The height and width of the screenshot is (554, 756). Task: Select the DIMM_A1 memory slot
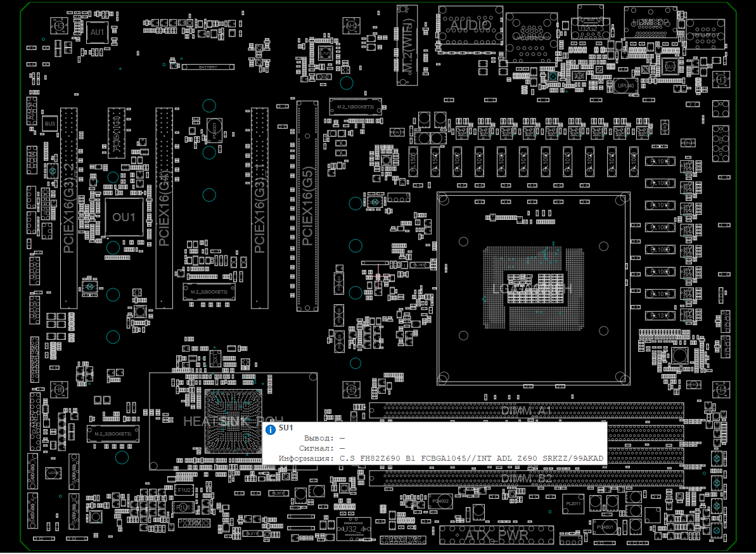pos(527,411)
